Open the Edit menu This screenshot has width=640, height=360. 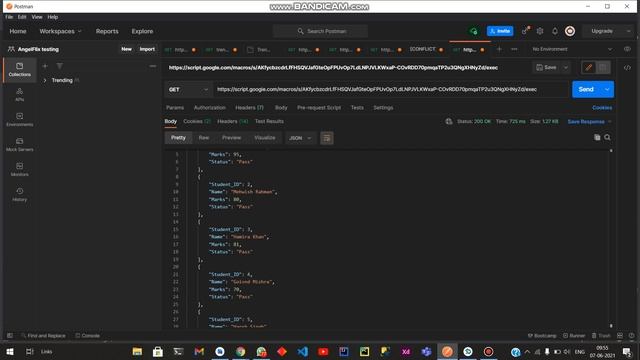pos(22,17)
